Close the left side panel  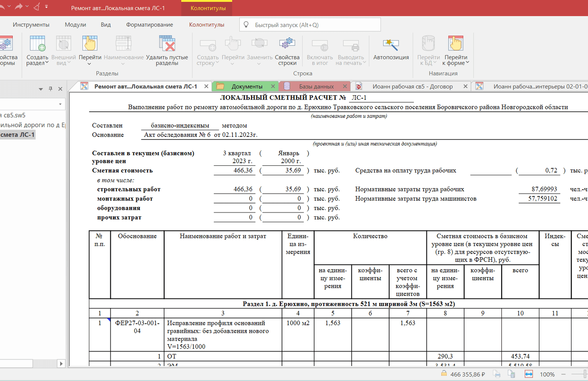[x=60, y=89]
